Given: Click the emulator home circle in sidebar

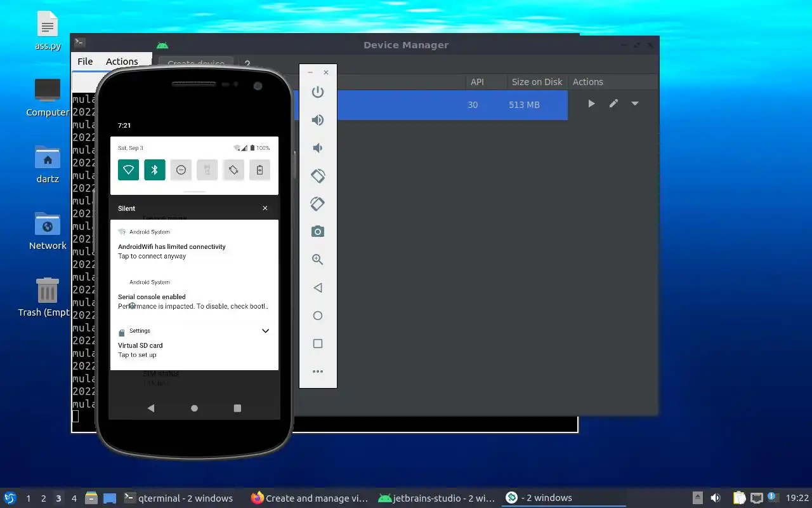Looking at the screenshot, I should (x=318, y=316).
